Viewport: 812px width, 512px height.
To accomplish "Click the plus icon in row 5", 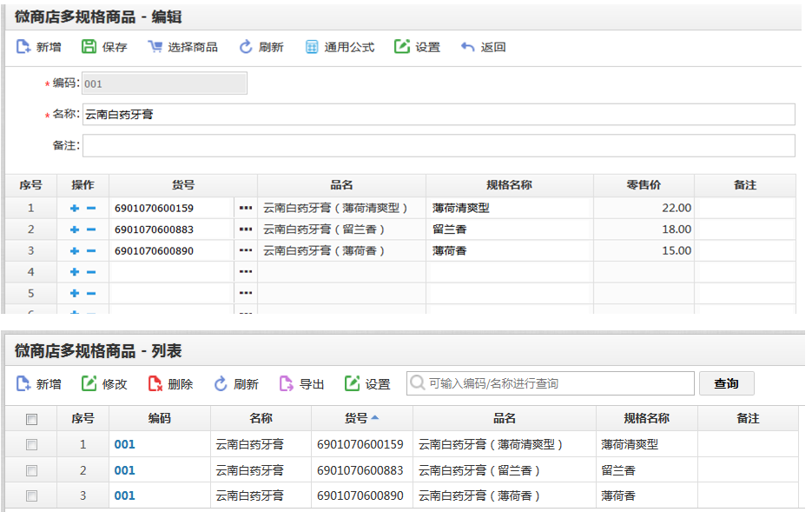I will pyautogui.click(x=75, y=293).
